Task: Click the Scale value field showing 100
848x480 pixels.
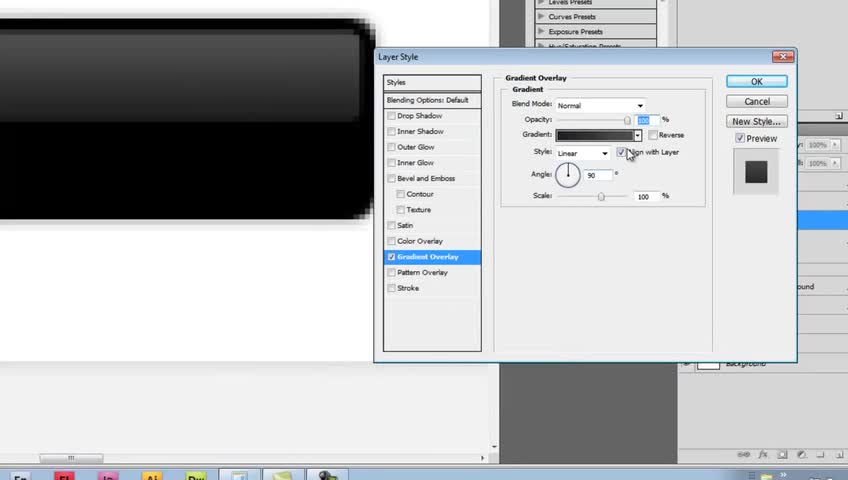Action: [x=647, y=197]
